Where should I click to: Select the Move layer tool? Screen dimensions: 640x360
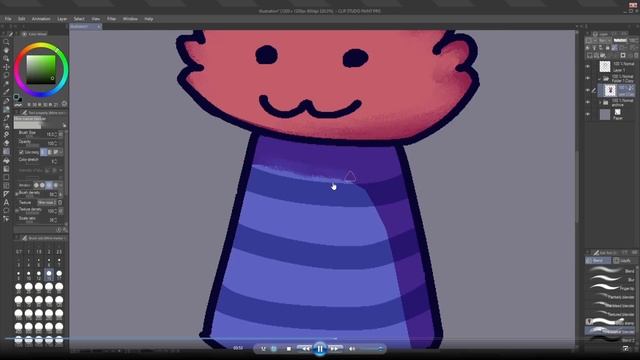(6, 67)
